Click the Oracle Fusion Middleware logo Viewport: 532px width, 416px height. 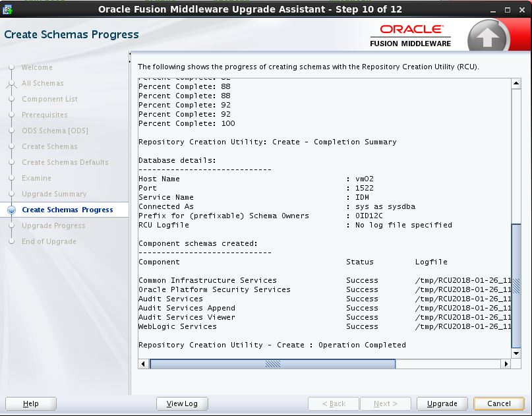coord(411,36)
